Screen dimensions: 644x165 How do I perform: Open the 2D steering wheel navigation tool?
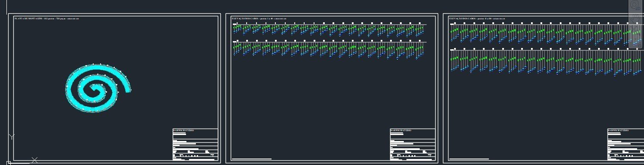pos(635,5)
